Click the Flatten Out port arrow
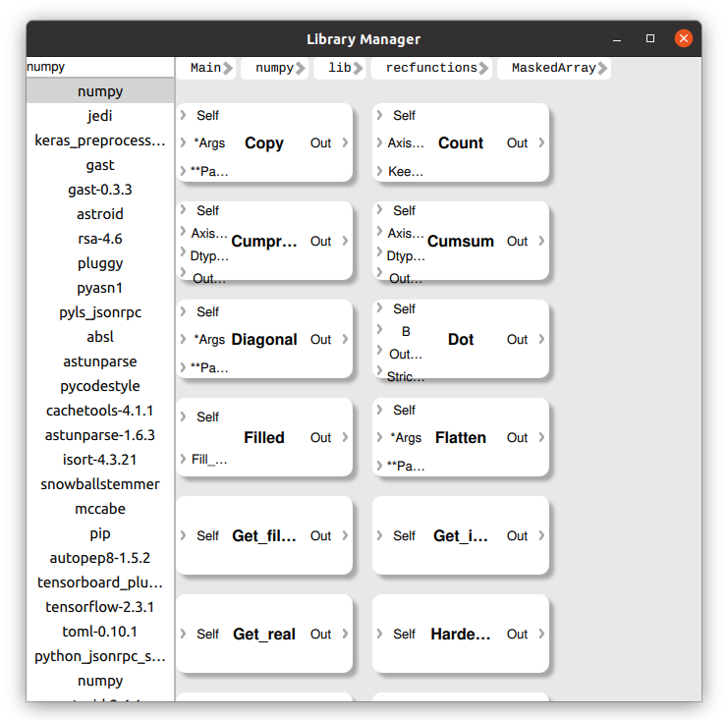Image resolution: width=728 pixels, height=720 pixels. (541, 437)
